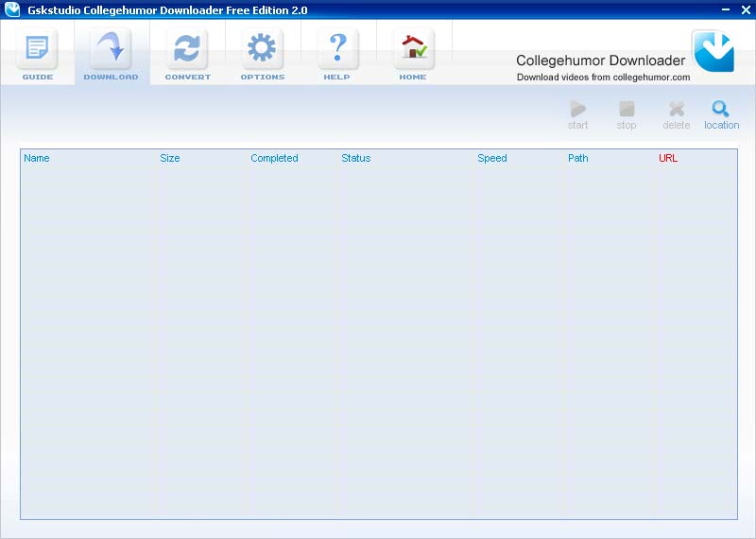Click the 'Collegehumor Downloader' title text

pos(600,61)
